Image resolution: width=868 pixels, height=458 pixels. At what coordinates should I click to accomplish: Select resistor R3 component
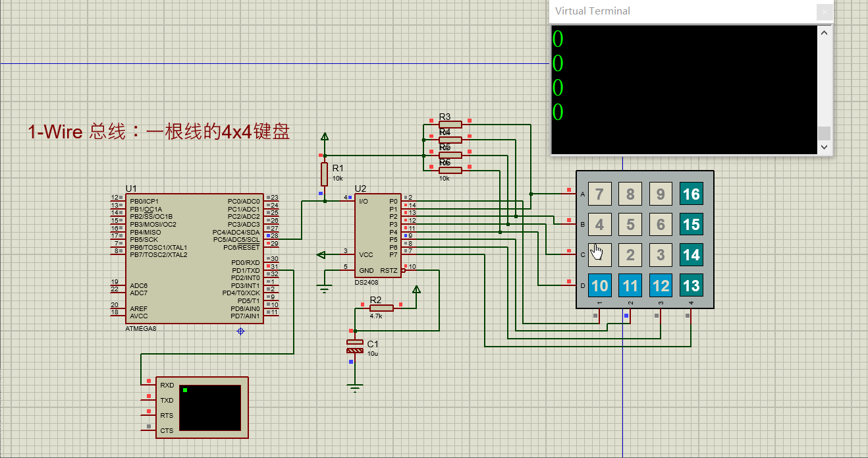pos(450,124)
